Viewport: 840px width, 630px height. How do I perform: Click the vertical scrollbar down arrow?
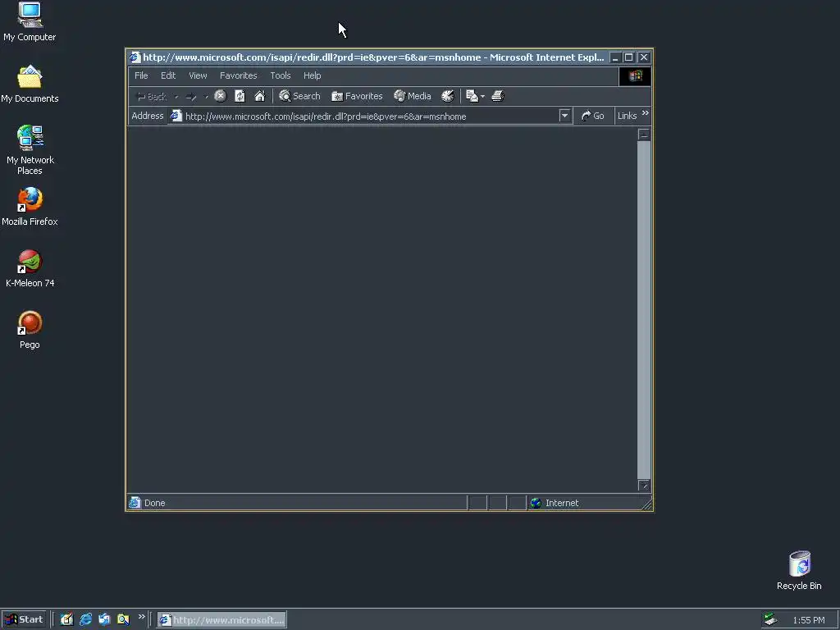(x=644, y=486)
